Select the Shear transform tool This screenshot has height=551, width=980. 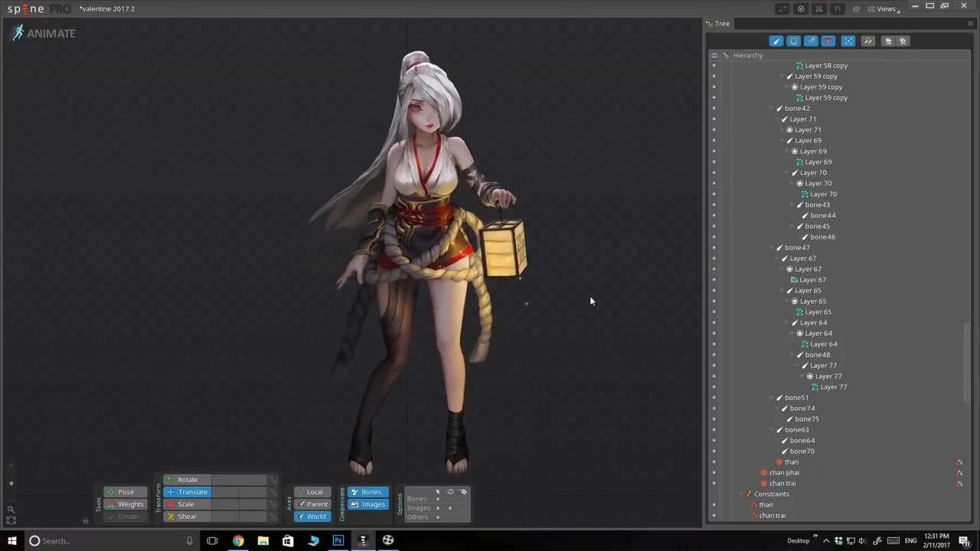[187, 517]
